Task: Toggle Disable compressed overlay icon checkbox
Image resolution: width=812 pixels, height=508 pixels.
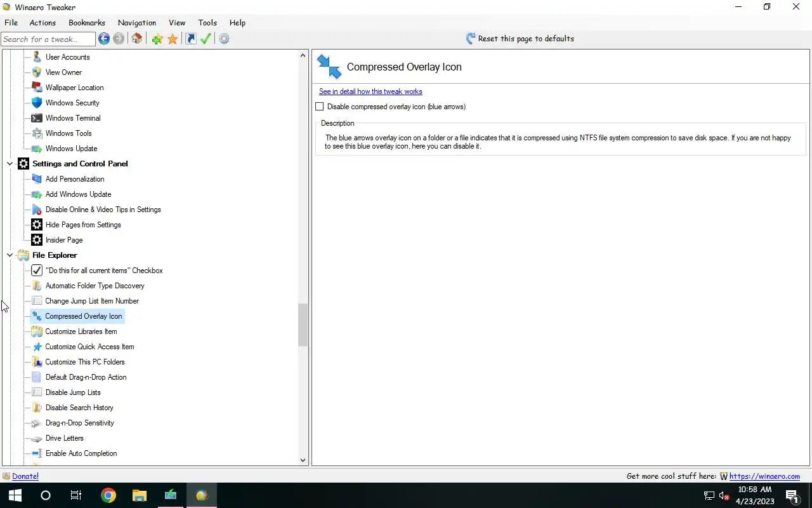Action: (320, 107)
